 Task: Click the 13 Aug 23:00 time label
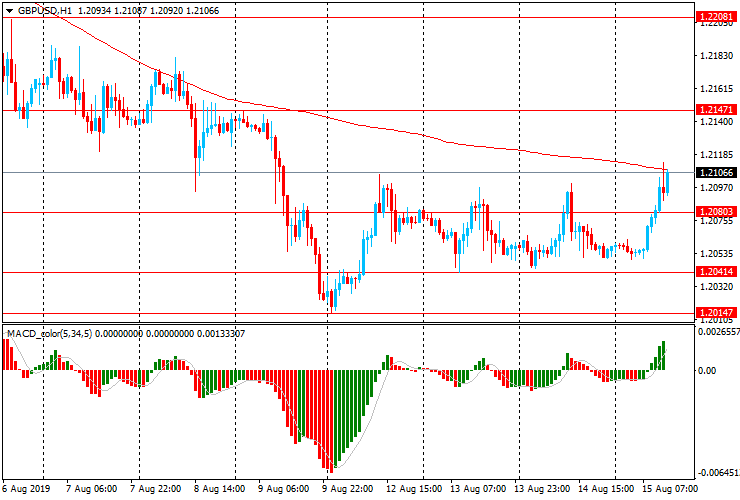click(542, 488)
